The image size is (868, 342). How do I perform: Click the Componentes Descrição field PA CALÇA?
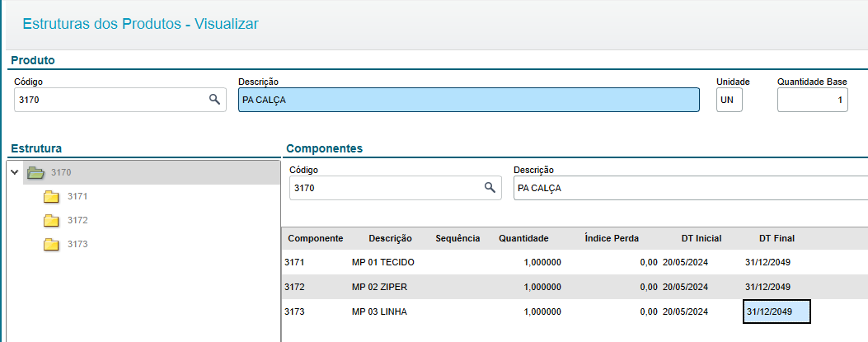pos(690,188)
